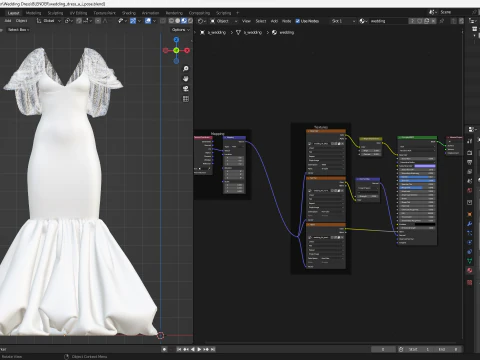Jump to the end frame in timeline
This screenshot has width=480, height=360.
coord(213,349)
